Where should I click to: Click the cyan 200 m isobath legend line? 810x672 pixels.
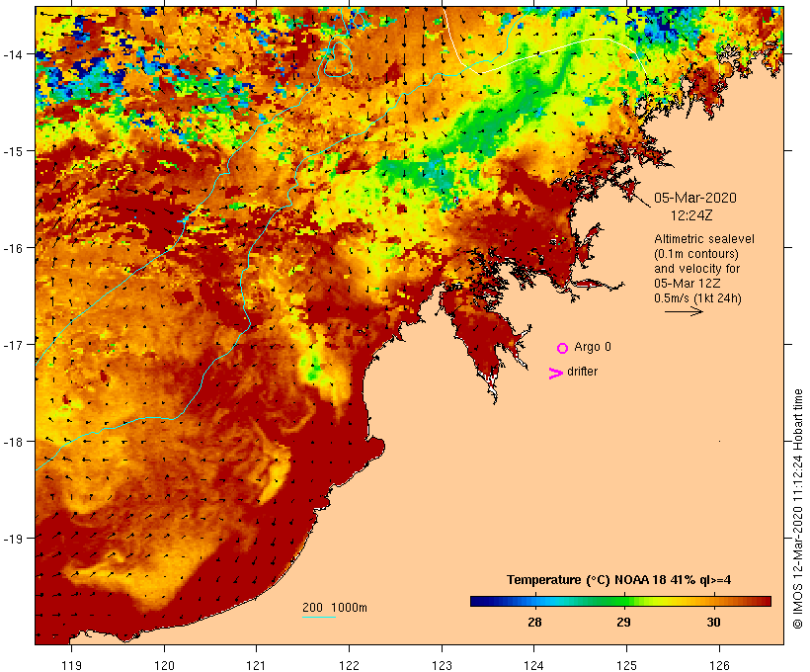coord(319,617)
